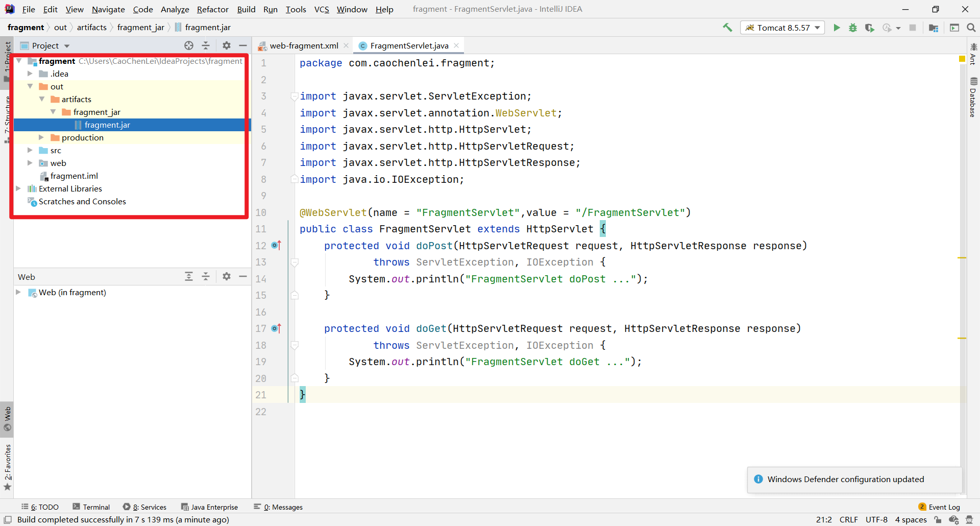Toggle tool window quick access icon
This screenshot has height=526, width=980.
(8, 519)
